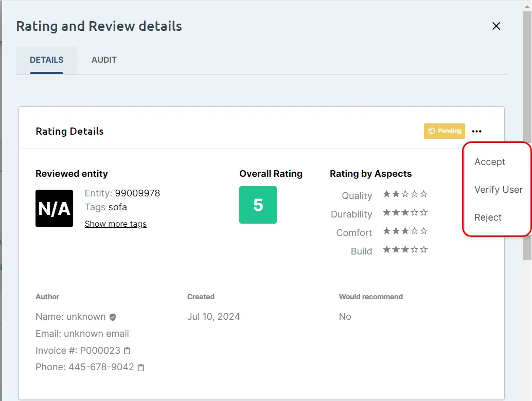Click the vertical scrollbar thumb

(x=527, y=136)
